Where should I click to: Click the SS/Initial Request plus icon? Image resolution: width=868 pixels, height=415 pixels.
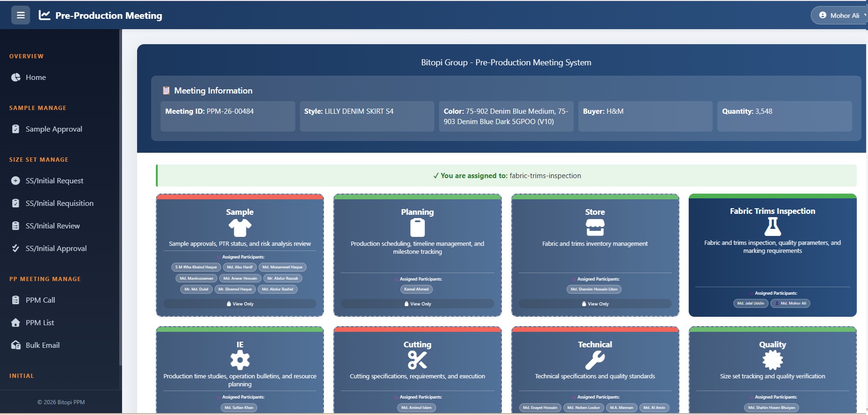click(15, 180)
